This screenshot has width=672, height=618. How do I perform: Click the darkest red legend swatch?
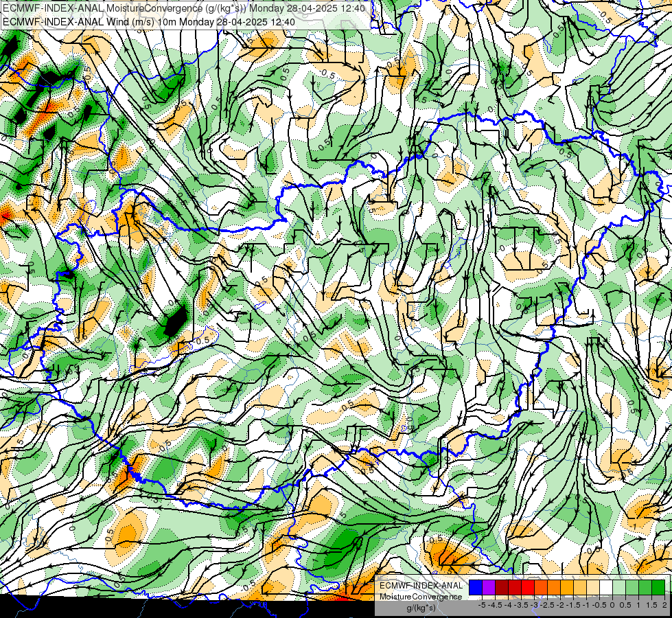[x=502, y=588]
